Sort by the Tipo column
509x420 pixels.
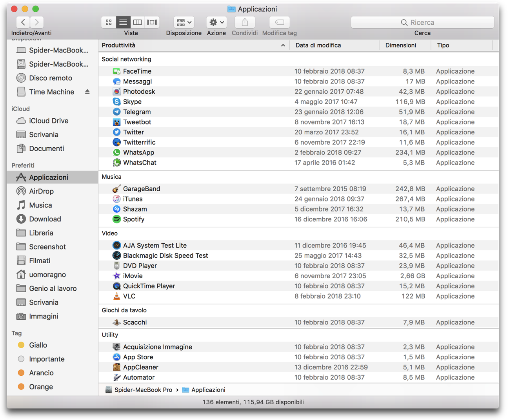pyautogui.click(x=443, y=45)
